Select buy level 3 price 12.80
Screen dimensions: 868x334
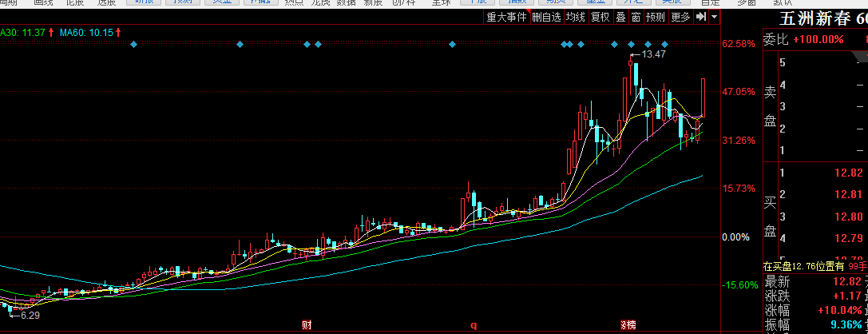pos(847,217)
